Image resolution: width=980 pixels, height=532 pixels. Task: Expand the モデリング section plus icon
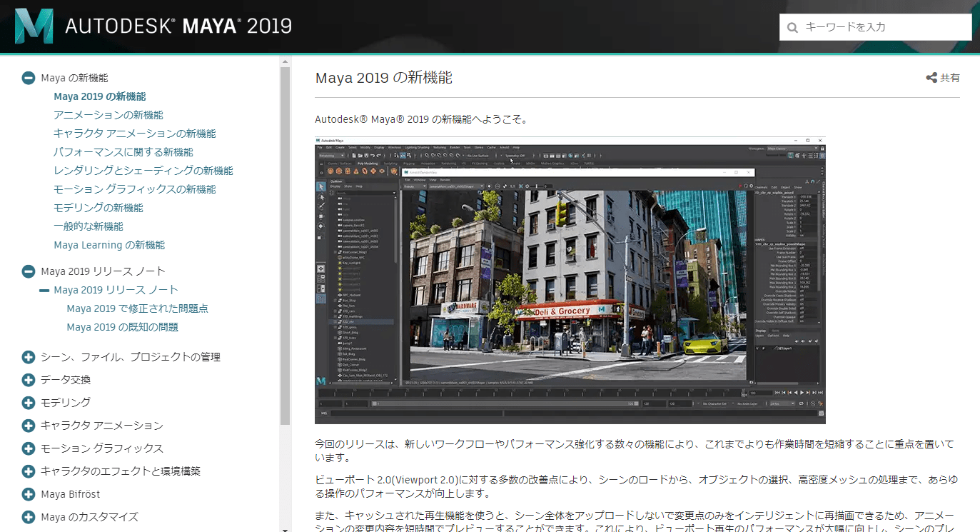coord(29,403)
